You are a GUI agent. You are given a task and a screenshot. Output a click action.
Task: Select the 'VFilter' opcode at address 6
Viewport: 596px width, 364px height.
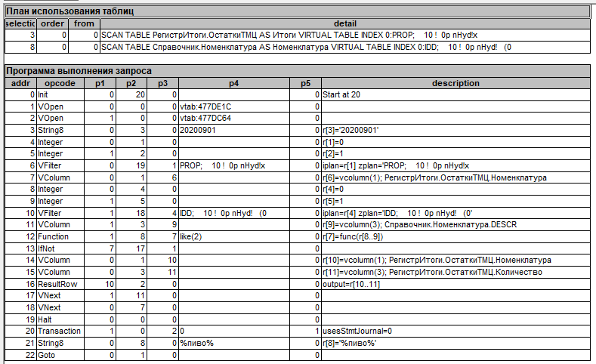click(60, 165)
